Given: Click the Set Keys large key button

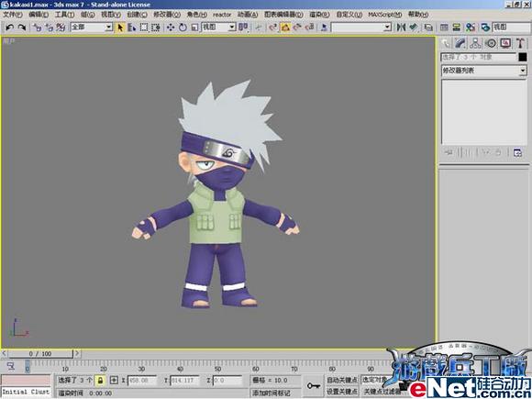Looking at the screenshot, I should pyautogui.click(x=313, y=386).
